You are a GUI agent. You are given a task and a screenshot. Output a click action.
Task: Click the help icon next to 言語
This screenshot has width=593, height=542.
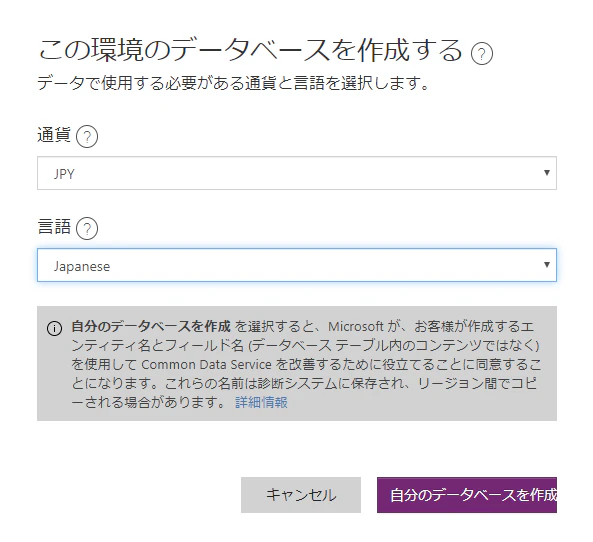coord(87,228)
